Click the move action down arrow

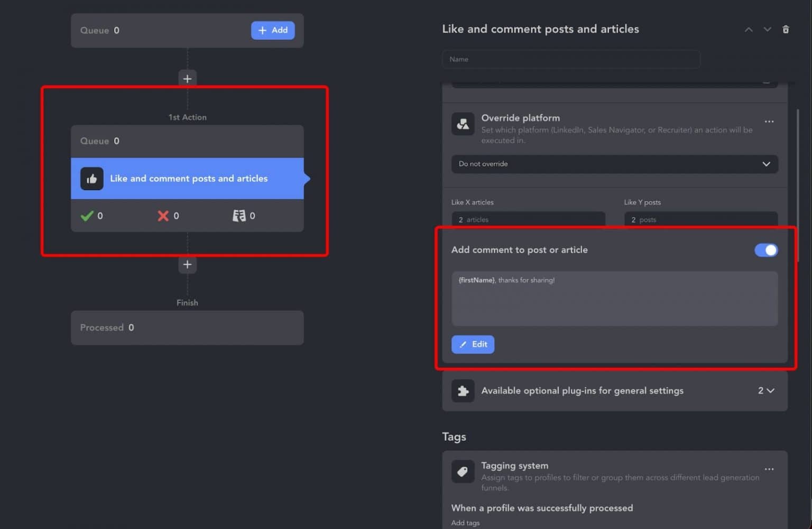coord(767,30)
